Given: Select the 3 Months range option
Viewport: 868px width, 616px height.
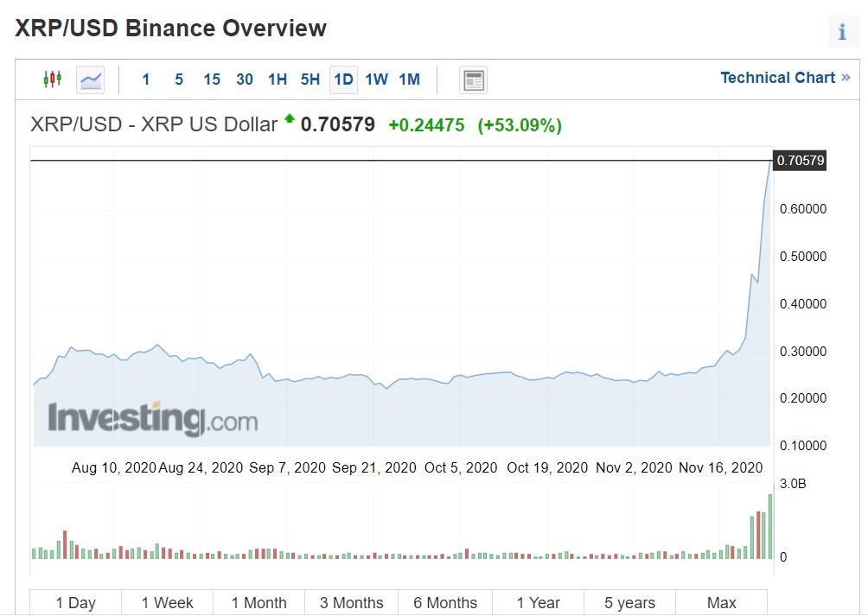Looking at the screenshot, I should point(351,602).
